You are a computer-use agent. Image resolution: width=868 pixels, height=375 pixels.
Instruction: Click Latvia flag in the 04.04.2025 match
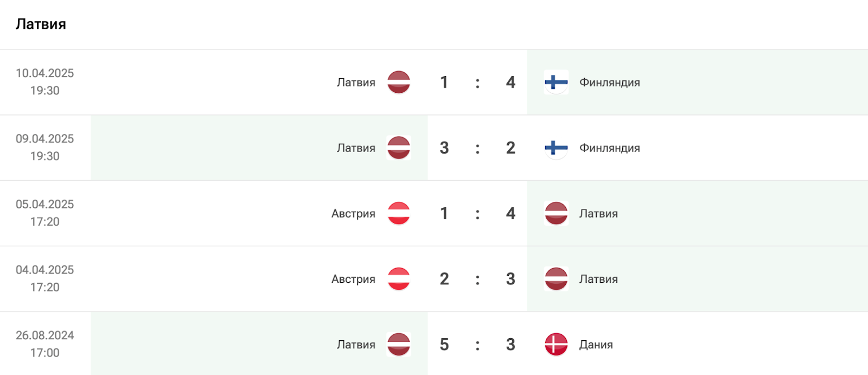[556, 279]
